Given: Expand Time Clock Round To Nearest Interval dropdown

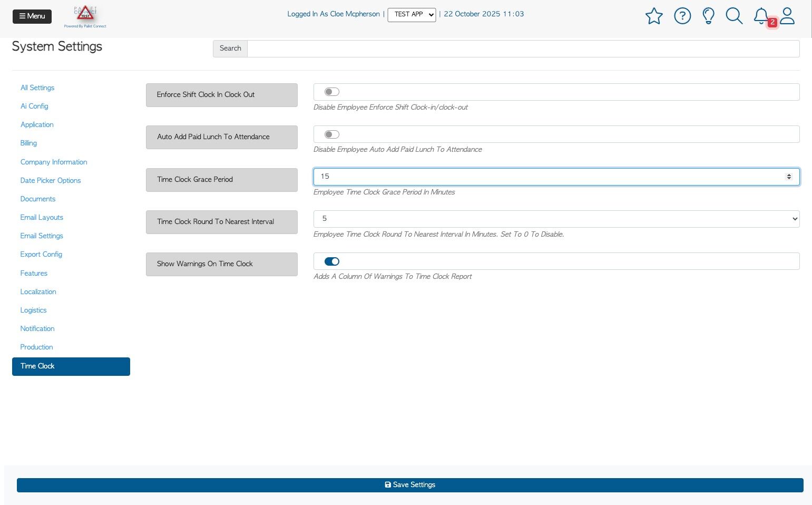Looking at the screenshot, I should point(556,219).
